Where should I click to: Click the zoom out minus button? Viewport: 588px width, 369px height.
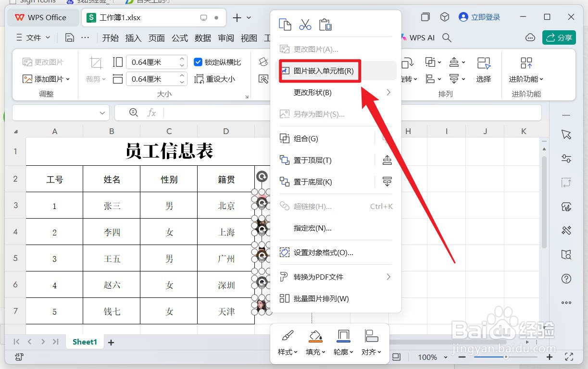(x=462, y=357)
